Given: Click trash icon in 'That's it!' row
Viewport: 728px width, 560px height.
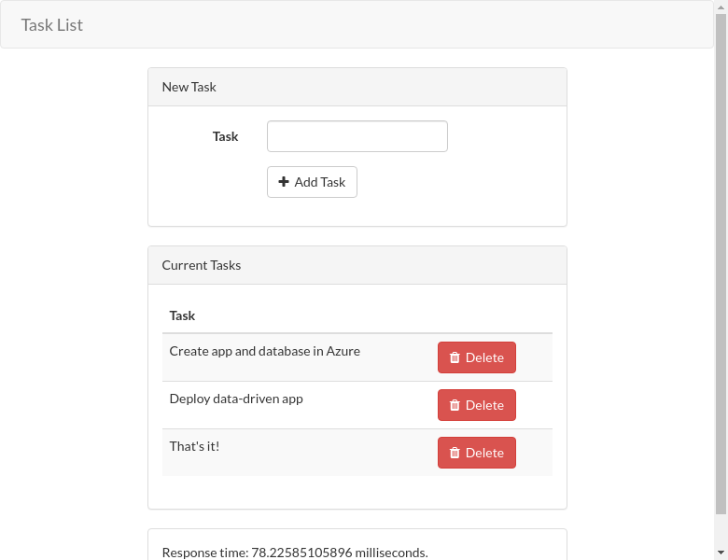Looking at the screenshot, I should point(455,453).
